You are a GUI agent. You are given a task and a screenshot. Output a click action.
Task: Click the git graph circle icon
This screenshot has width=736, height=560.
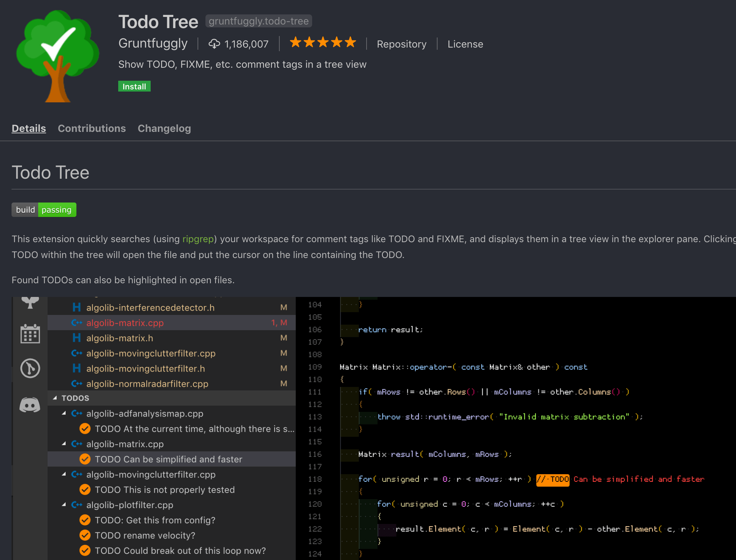tap(30, 368)
